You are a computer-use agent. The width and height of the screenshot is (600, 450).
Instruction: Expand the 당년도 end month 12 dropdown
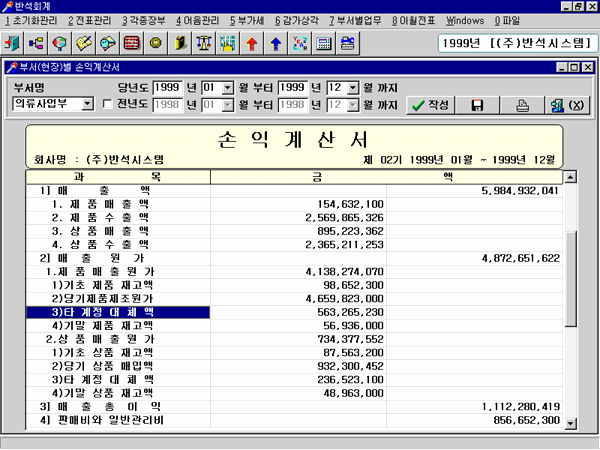coord(353,88)
